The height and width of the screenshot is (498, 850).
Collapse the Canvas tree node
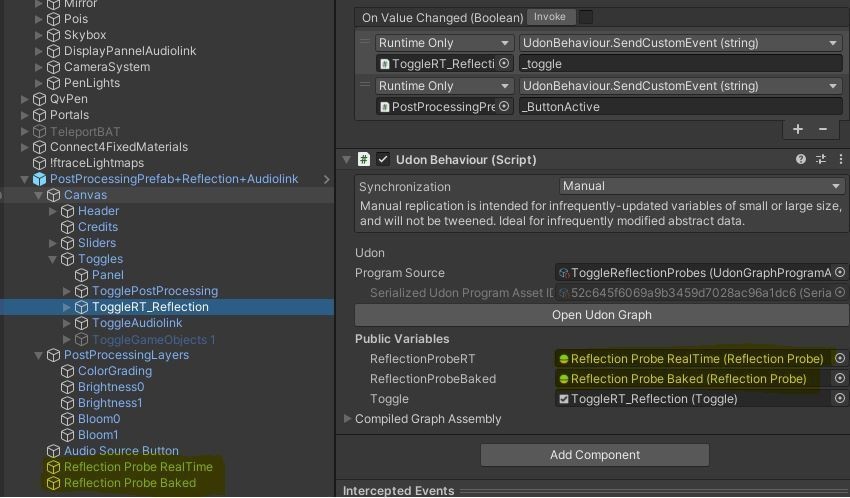pos(38,195)
